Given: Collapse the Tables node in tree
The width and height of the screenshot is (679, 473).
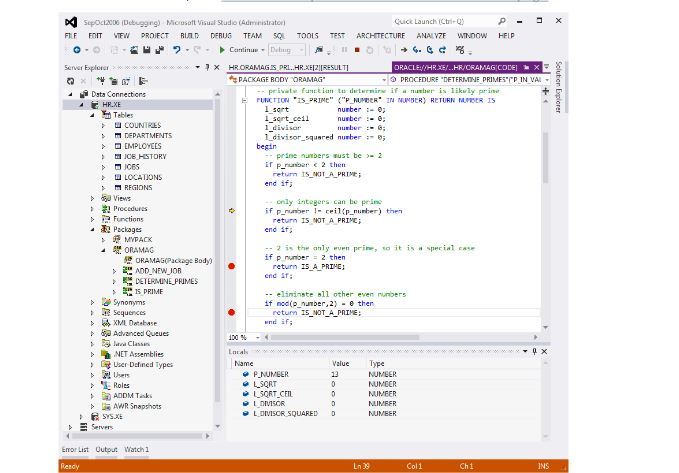Looking at the screenshot, I should click(93, 115).
